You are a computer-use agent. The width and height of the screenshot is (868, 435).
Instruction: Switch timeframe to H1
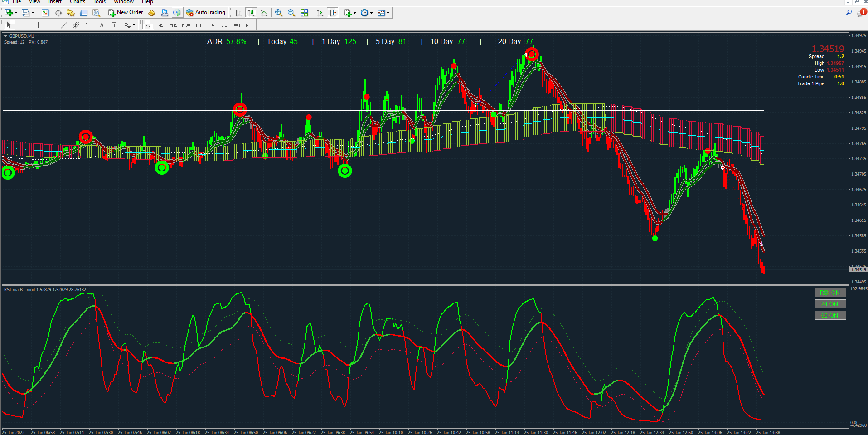pos(199,25)
